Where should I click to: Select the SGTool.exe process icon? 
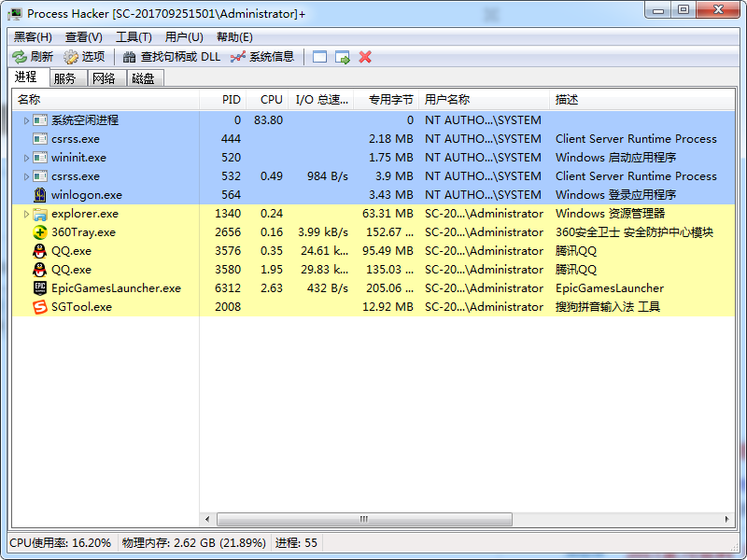point(40,307)
